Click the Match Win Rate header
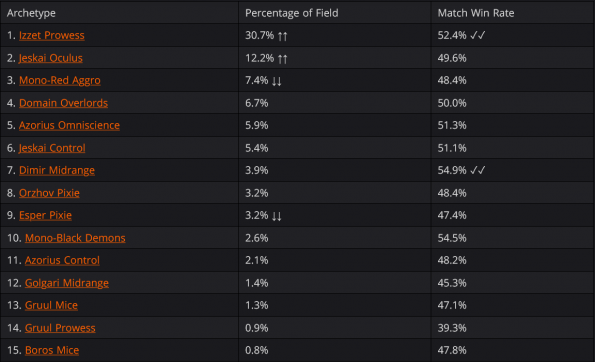 click(x=476, y=13)
